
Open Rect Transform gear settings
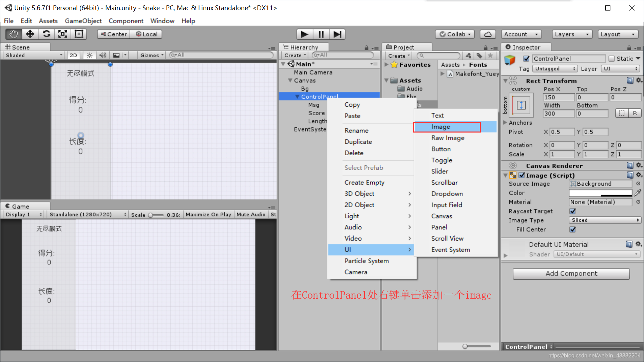639,80
